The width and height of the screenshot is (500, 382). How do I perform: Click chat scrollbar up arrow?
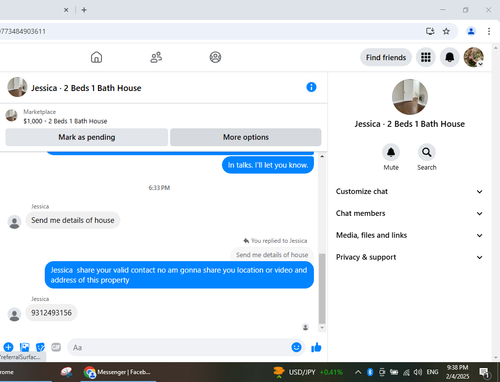tap(322, 156)
